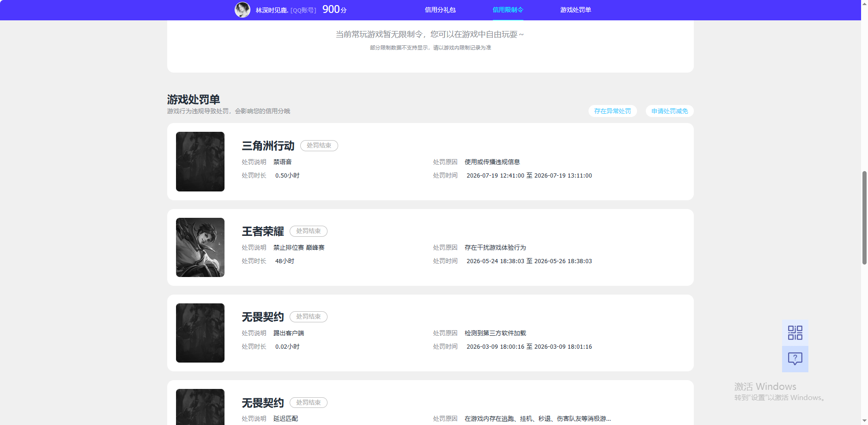This screenshot has width=868, height=425.
Task: Click the scrollbar down arrow
Action: pos(864,421)
